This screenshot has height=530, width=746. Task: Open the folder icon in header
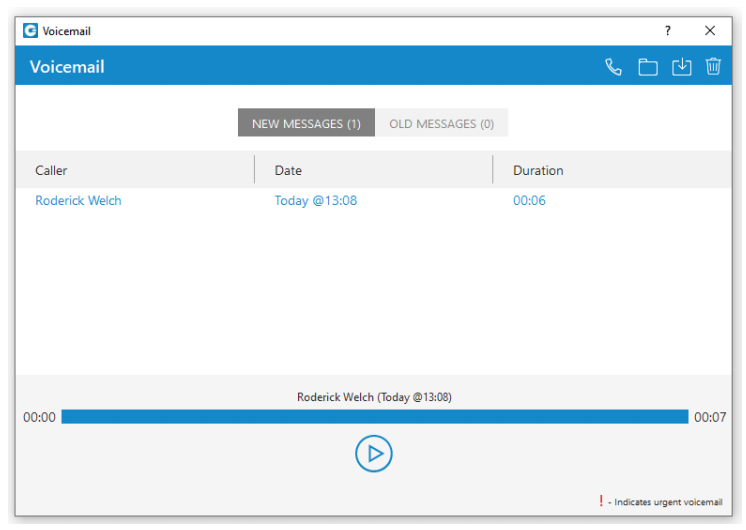[x=648, y=67]
